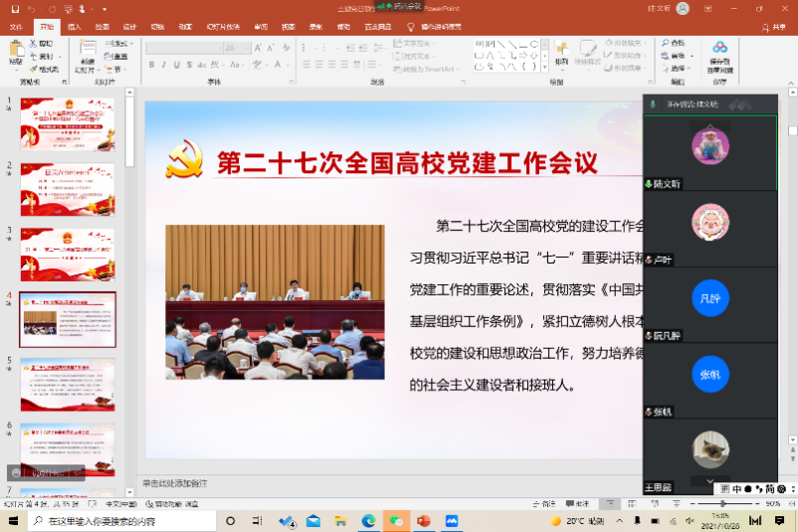Click the notes area placeholder text

pyautogui.click(x=174, y=483)
